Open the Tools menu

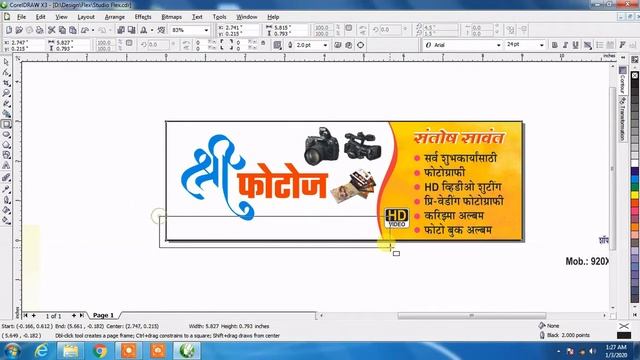pos(219,17)
